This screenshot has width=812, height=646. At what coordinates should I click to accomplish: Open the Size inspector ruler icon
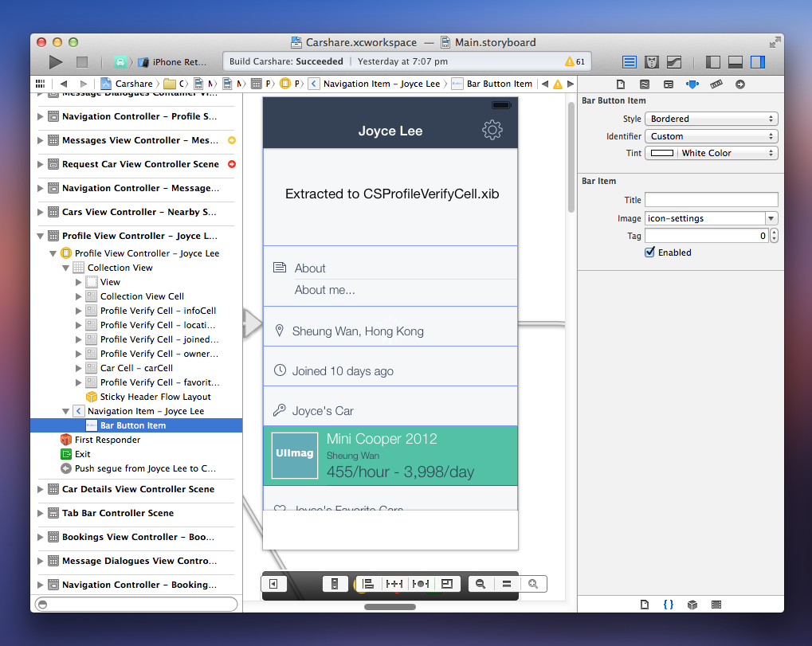716,84
